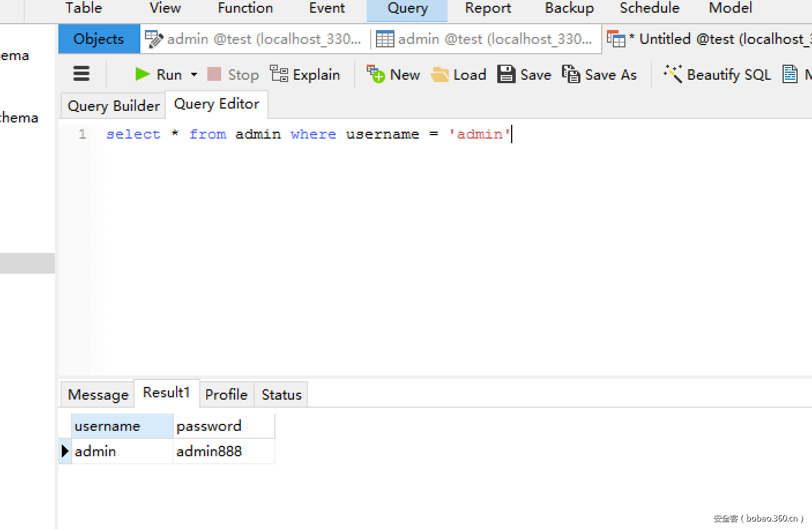
Task: Create a New query
Action: (x=393, y=74)
